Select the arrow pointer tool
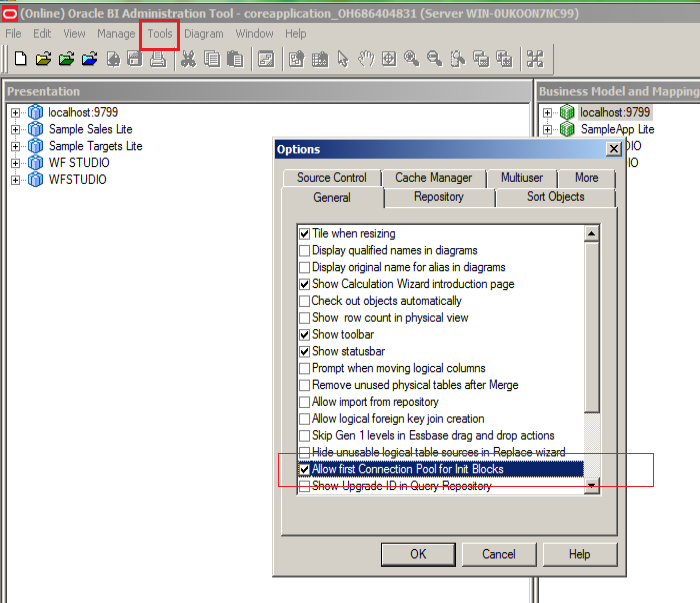This screenshot has width=700, height=603. [x=343, y=58]
